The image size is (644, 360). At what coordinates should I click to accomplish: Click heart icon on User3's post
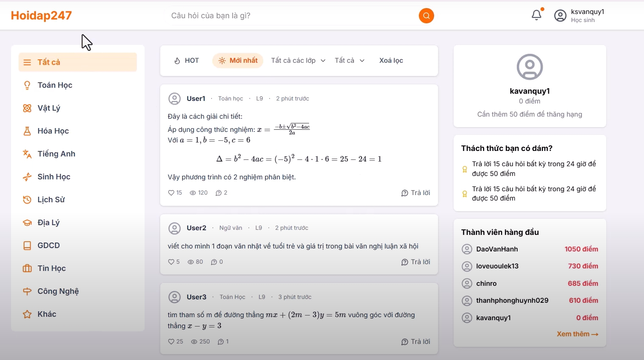pyautogui.click(x=171, y=341)
